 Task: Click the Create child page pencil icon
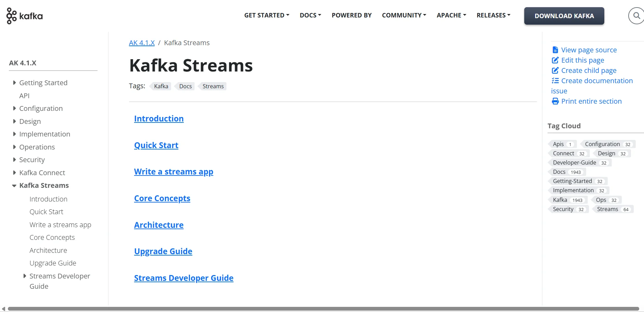pos(555,70)
